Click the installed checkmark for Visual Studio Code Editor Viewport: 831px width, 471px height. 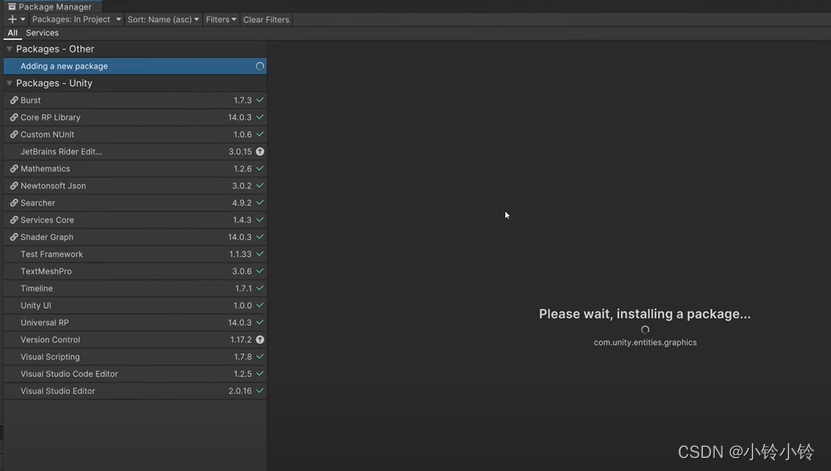click(x=260, y=374)
